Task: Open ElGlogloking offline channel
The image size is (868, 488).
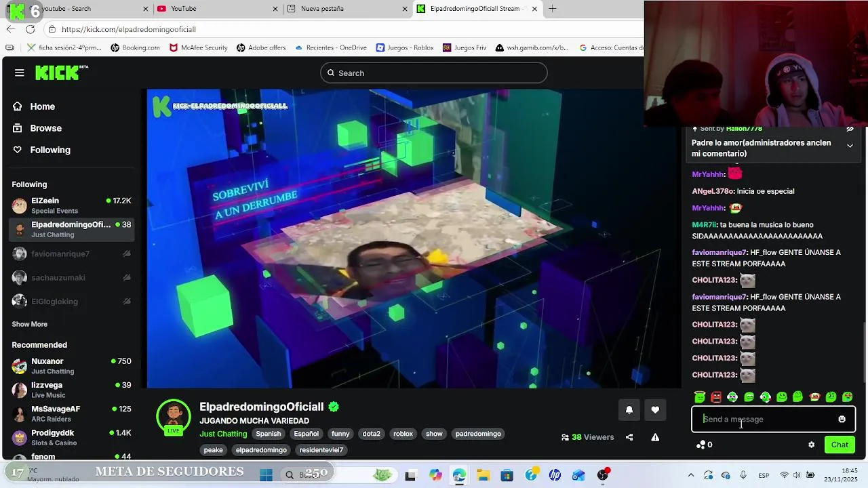Action: click(x=72, y=301)
